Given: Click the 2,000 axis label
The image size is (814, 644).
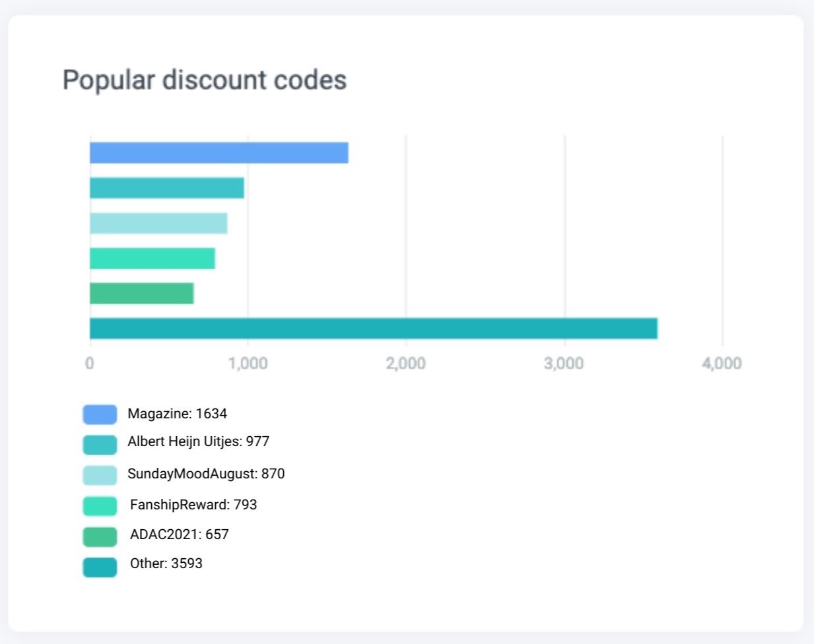Looking at the screenshot, I should [x=405, y=363].
